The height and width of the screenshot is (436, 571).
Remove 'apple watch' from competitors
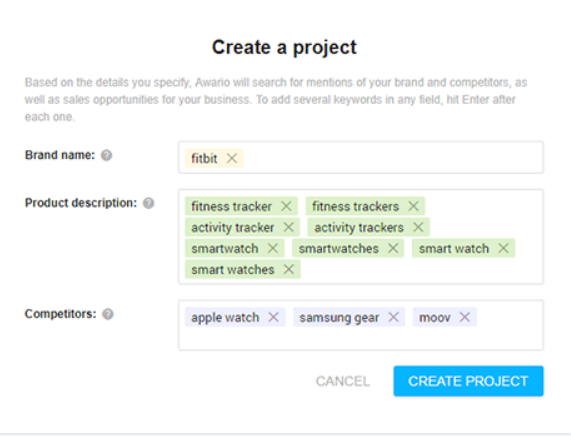coord(273,317)
